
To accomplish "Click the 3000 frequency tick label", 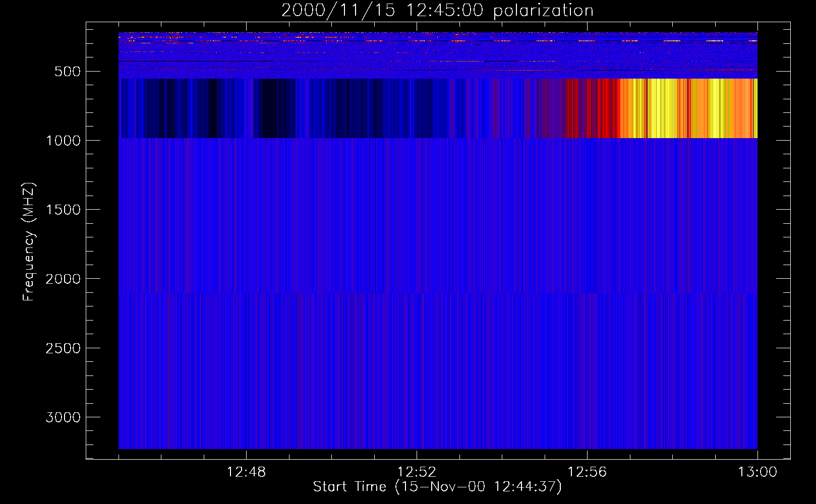I will [63, 417].
